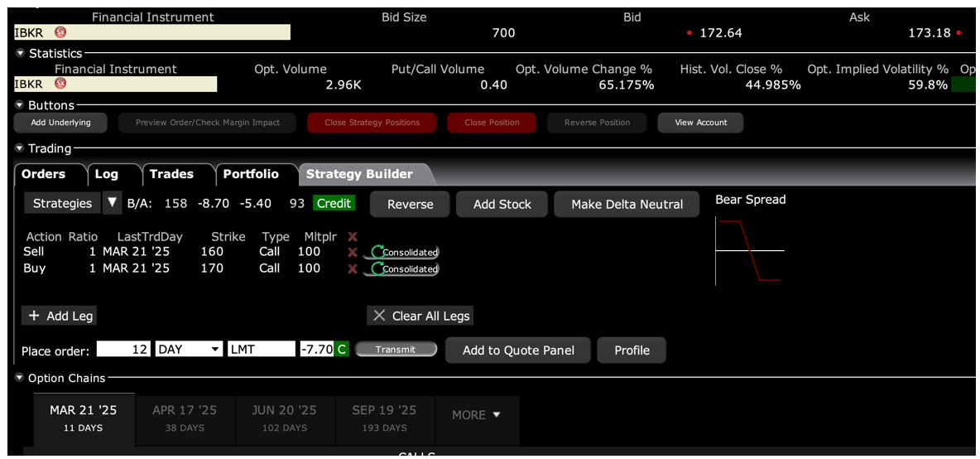Click the Bear Spread payoff chart

click(749, 250)
